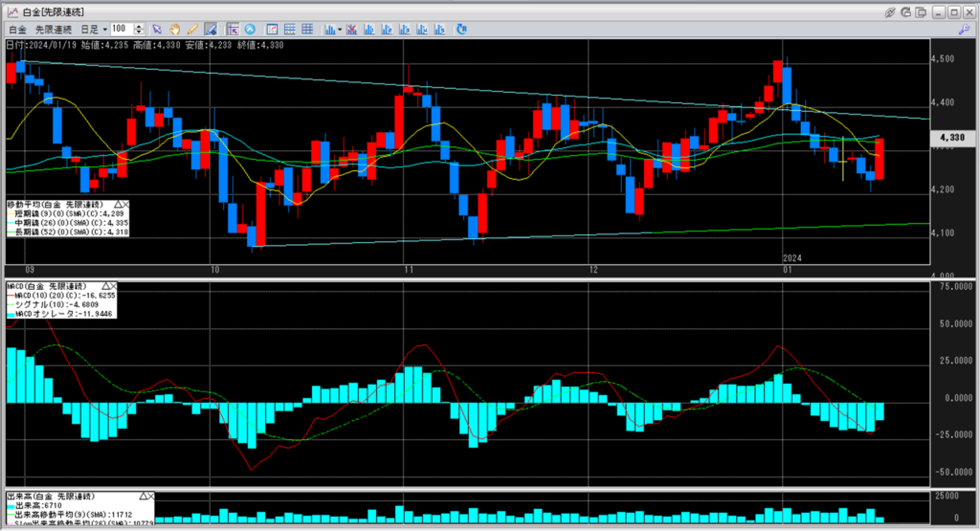Click the 09 month marker on time axis
This screenshot has height=531, width=980.
pyautogui.click(x=30, y=270)
